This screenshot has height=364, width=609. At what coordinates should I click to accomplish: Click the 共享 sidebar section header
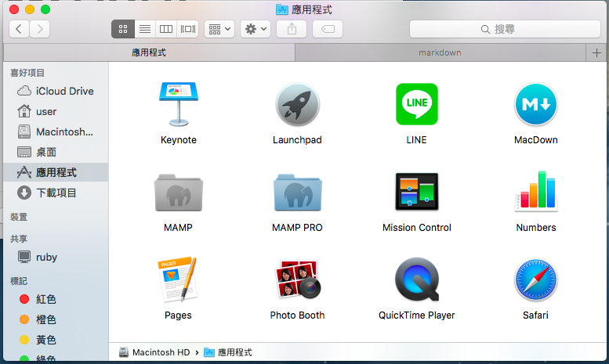pos(19,239)
